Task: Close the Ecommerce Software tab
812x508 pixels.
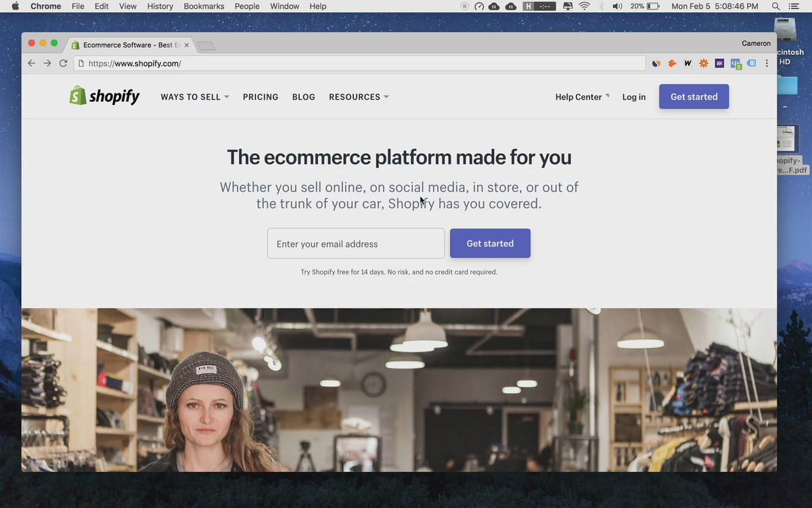Action: click(187, 45)
